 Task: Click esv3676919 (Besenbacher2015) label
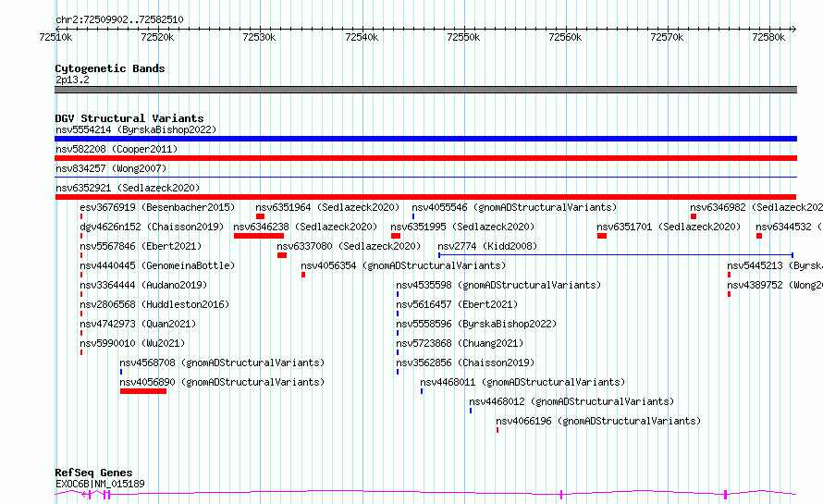point(157,207)
